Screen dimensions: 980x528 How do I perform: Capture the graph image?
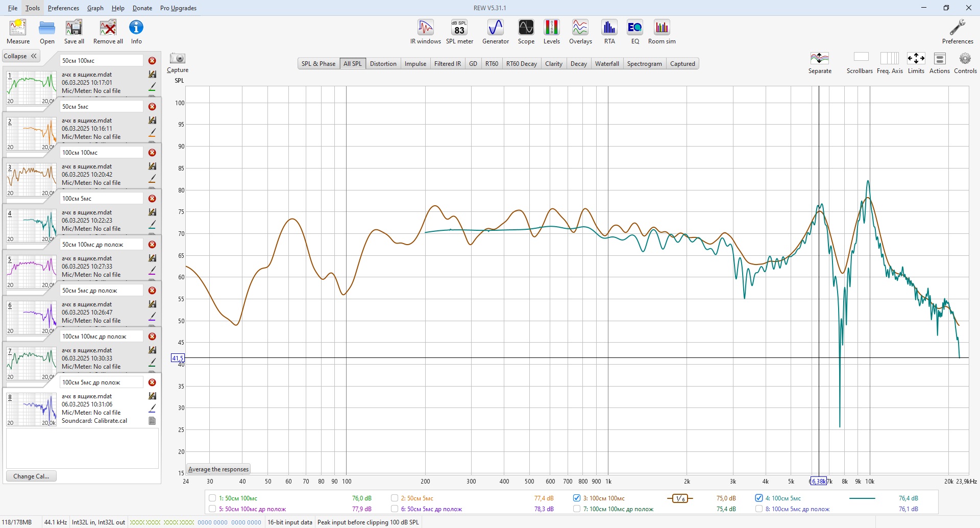point(178,63)
